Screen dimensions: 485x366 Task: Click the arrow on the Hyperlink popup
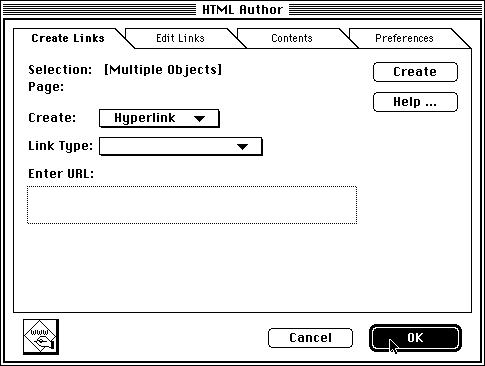pyautogui.click(x=199, y=119)
